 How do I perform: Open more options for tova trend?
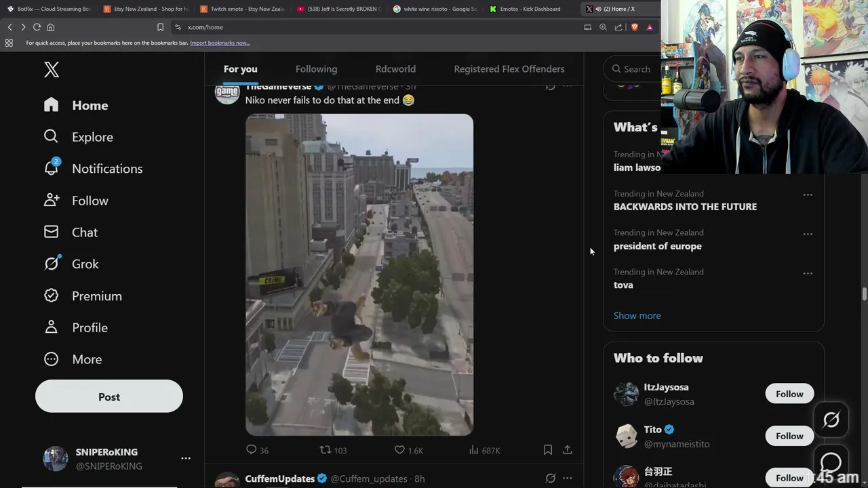[808, 273]
